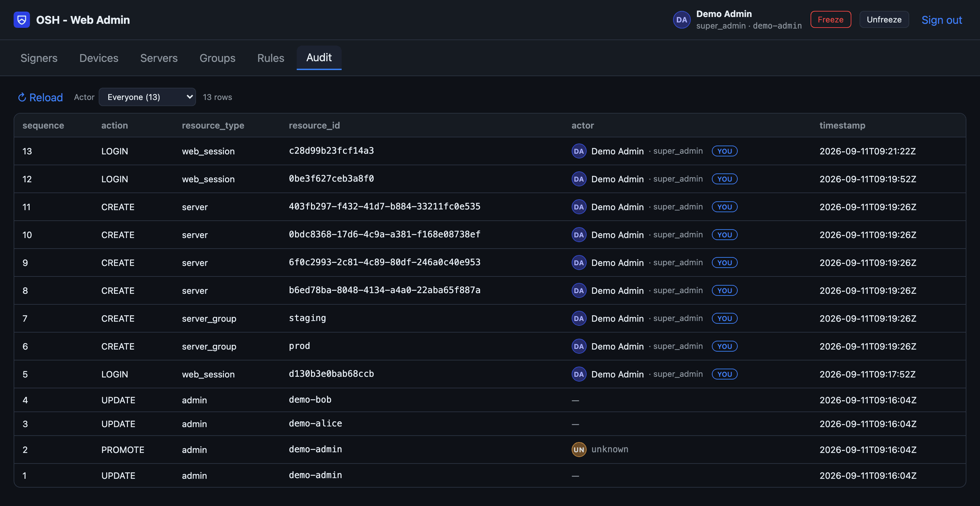This screenshot has width=980, height=506.
Task: Click the UN avatar for unknown actor
Action: (578, 449)
